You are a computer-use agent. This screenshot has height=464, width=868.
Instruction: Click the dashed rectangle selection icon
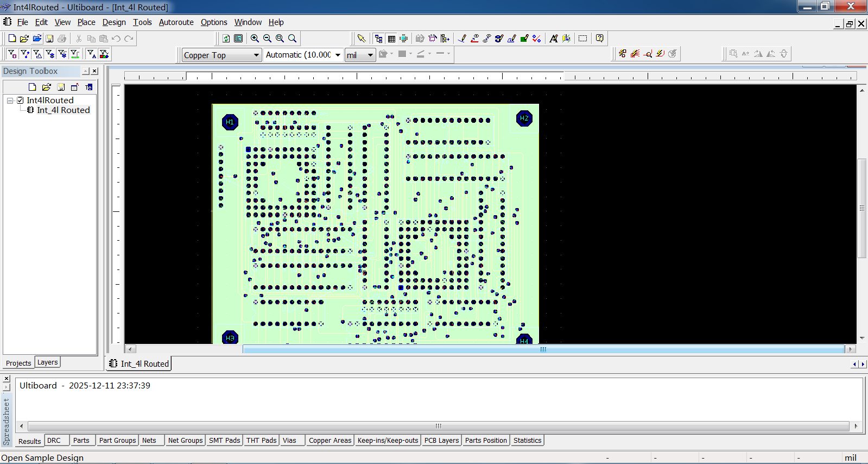tap(582, 39)
